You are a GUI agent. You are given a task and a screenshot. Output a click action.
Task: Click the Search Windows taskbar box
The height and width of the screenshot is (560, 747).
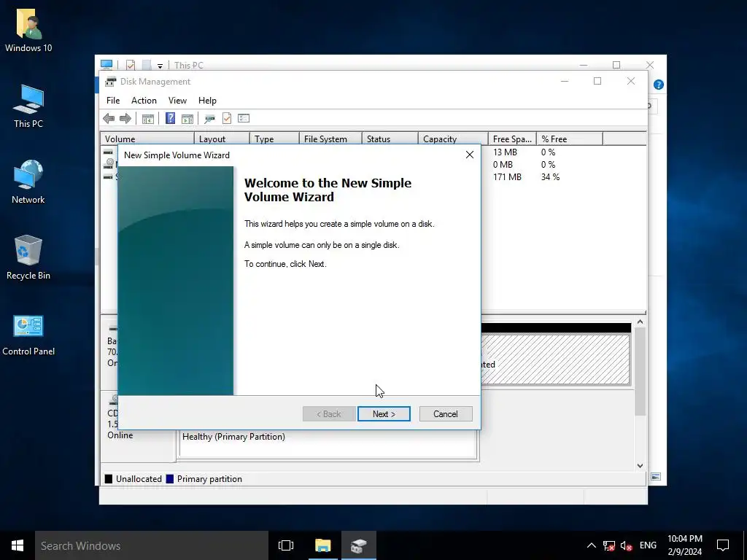[x=152, y=545]
